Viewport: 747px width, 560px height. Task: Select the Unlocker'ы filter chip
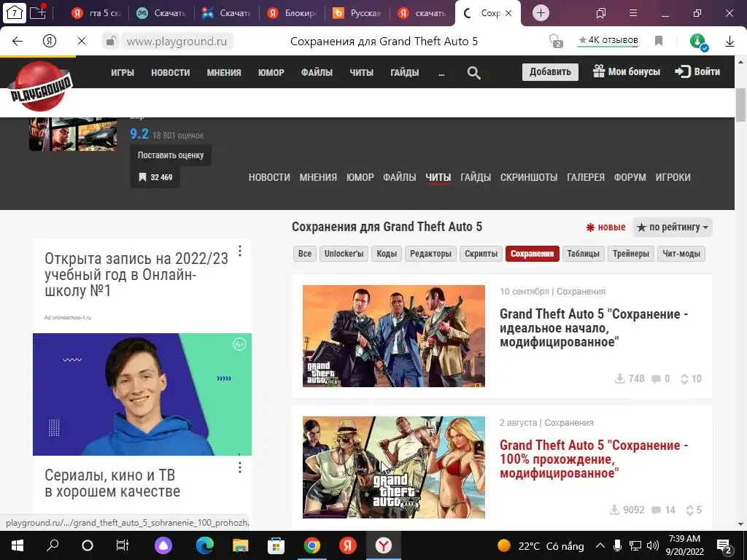coord(344,254)
